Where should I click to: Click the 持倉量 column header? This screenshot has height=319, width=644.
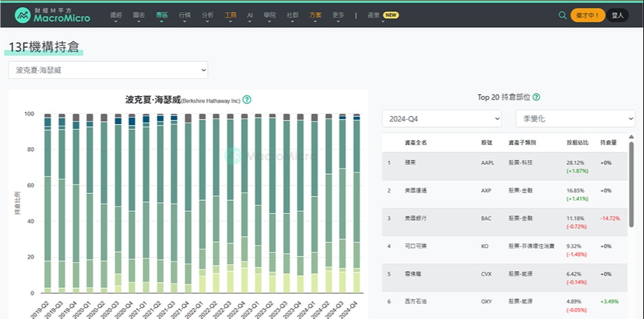pos(608,142)
